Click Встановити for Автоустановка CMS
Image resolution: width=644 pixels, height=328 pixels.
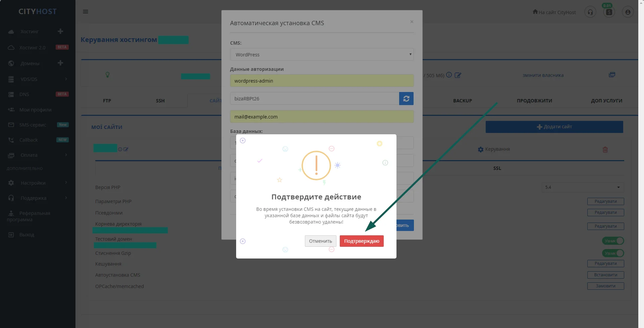(x=605, y=275)
